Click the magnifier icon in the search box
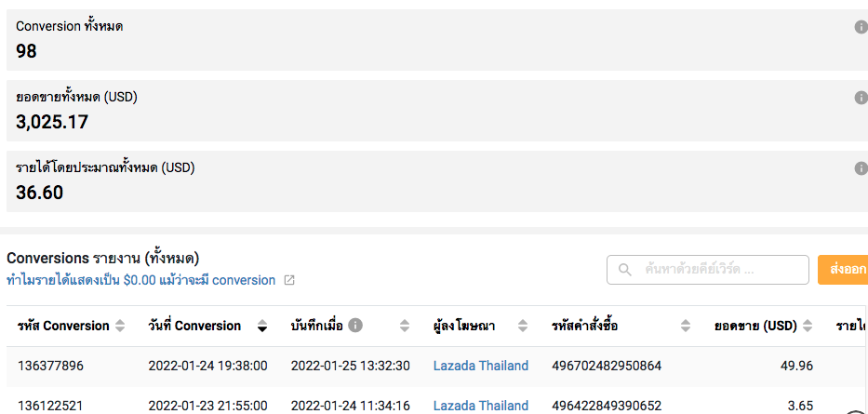The width and height of the screenshot is (868, 414). (625, 270)
